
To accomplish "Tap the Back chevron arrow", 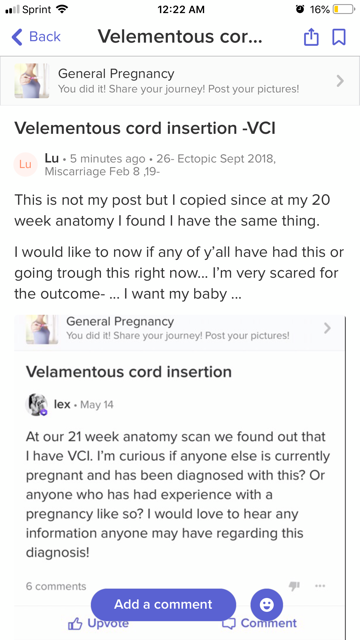I will coord(17,37).
